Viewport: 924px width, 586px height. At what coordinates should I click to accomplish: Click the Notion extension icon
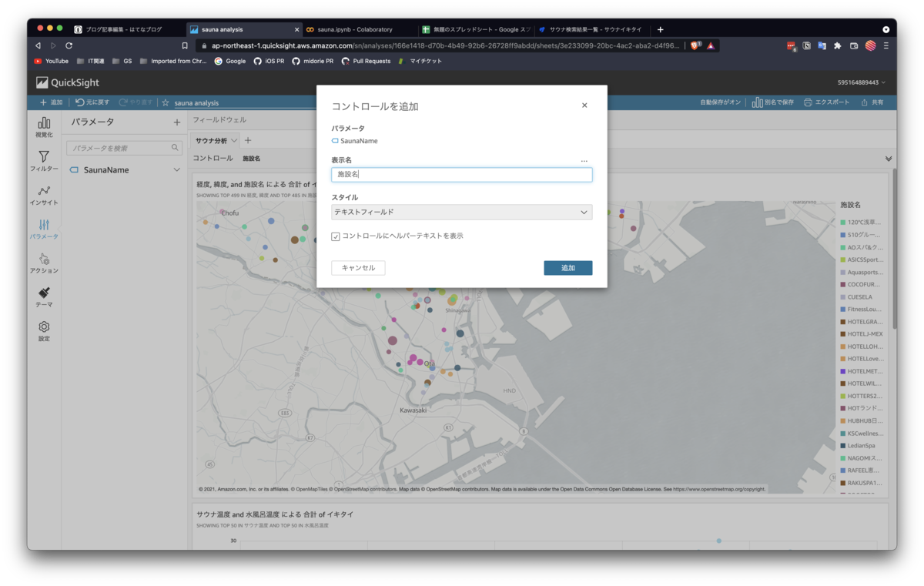point(806,45)
